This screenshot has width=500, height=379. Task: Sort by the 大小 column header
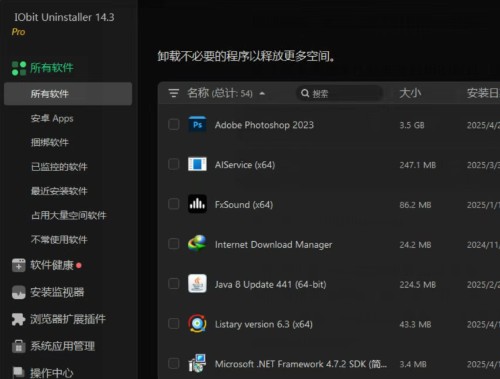click(410, 93)
